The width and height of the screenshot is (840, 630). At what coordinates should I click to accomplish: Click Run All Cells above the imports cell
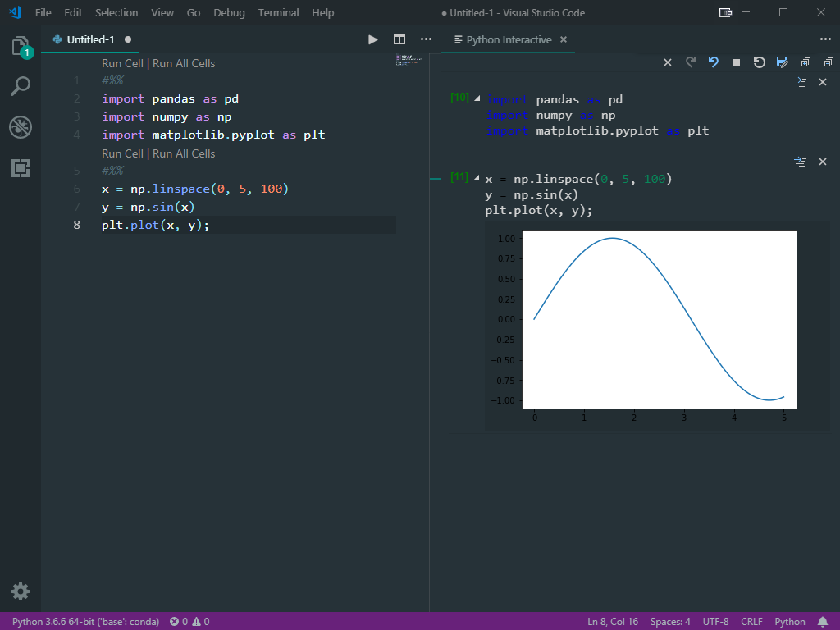click(x=184, y=63)
